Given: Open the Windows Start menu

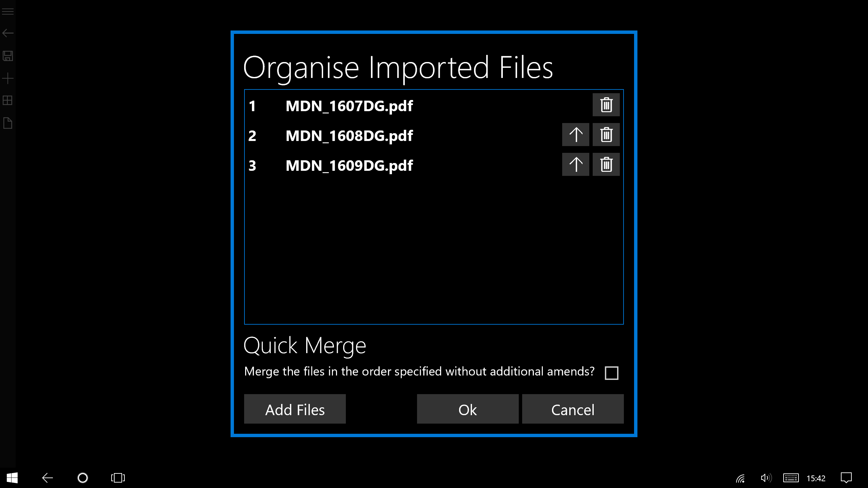Looking at the screenshot, I should (x=12, y=478).
